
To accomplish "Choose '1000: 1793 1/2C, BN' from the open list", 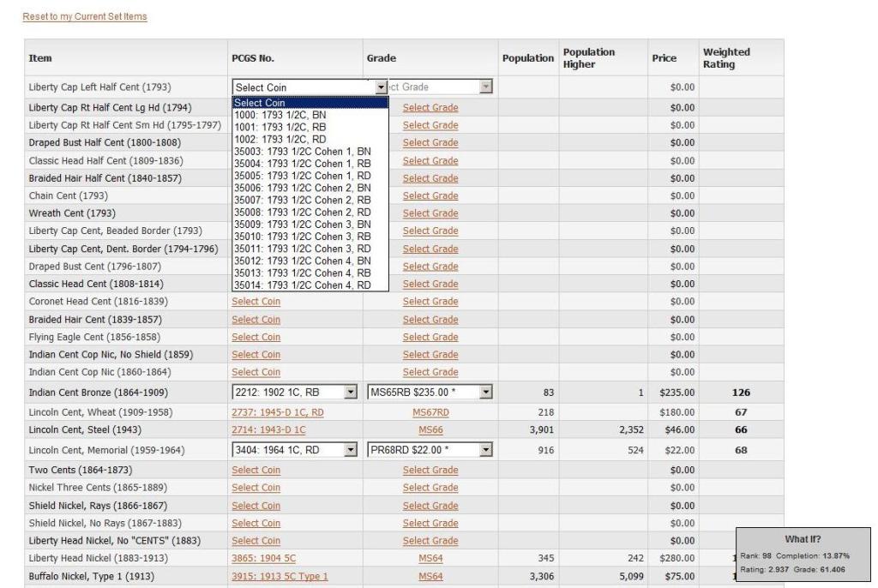I will [280, 115].
